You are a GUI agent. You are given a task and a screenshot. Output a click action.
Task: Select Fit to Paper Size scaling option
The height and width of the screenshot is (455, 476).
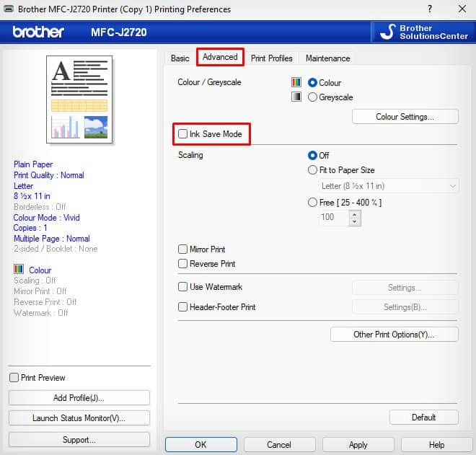click(x=312, y=170)
